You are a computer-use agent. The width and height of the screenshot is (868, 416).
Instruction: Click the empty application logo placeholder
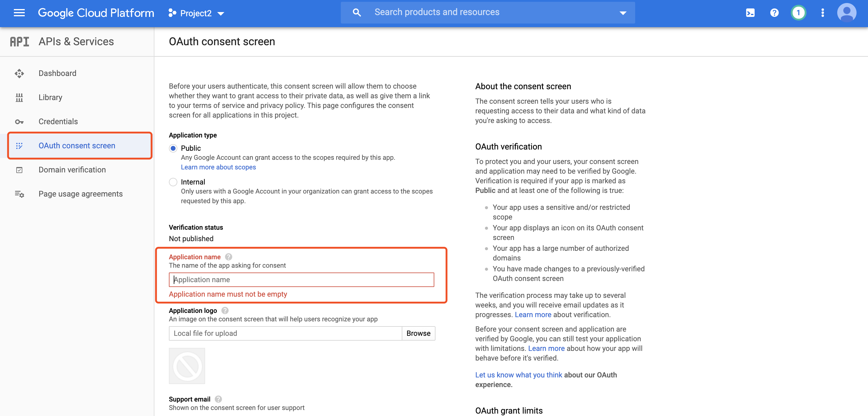coord(187,366)
